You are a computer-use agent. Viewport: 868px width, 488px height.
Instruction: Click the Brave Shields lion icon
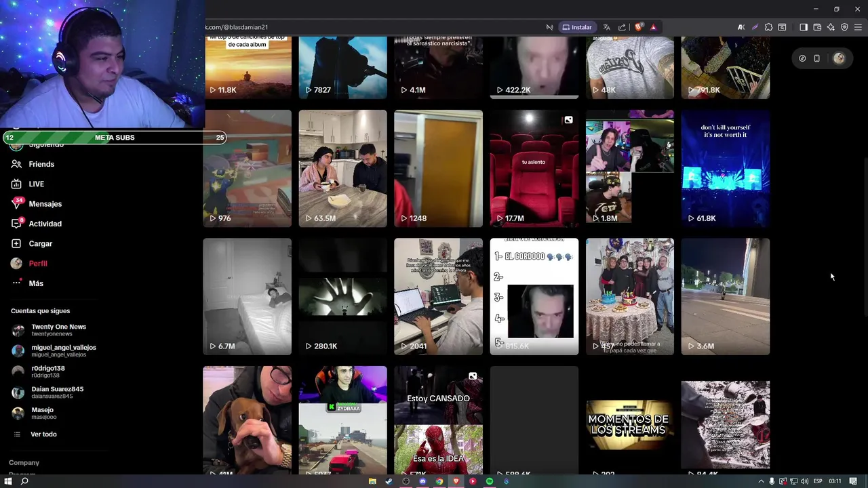639,27
